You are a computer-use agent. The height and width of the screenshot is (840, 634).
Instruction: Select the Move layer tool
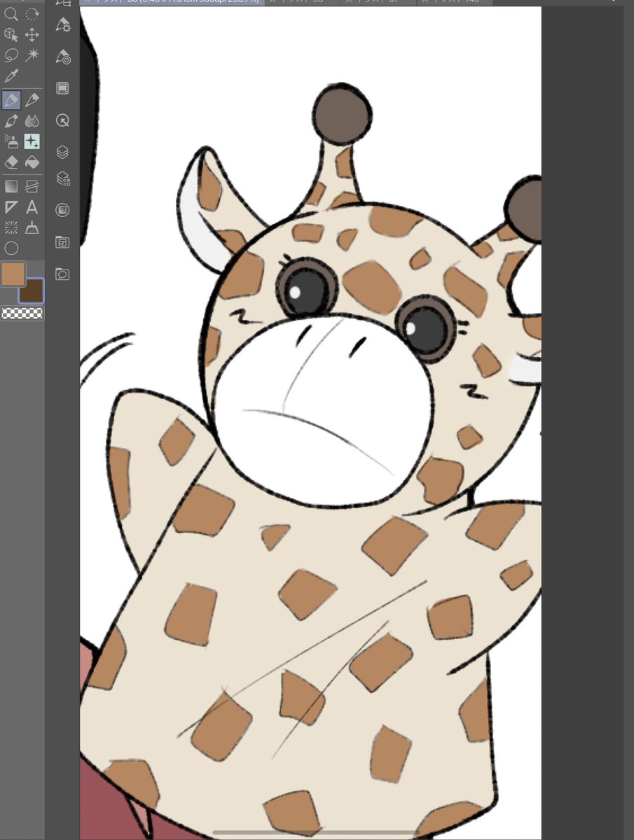click(x=32, y=34)
